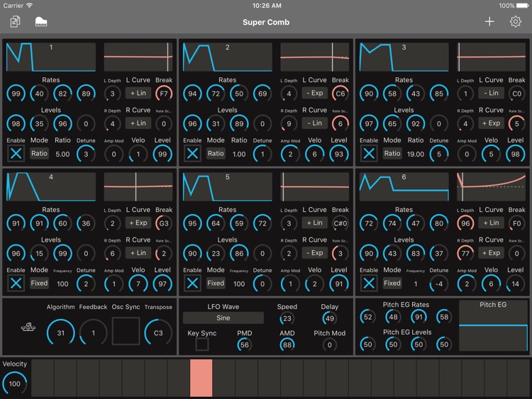
Task: Change operator 3 L Curve - Lin
Action: pos(491,93)
